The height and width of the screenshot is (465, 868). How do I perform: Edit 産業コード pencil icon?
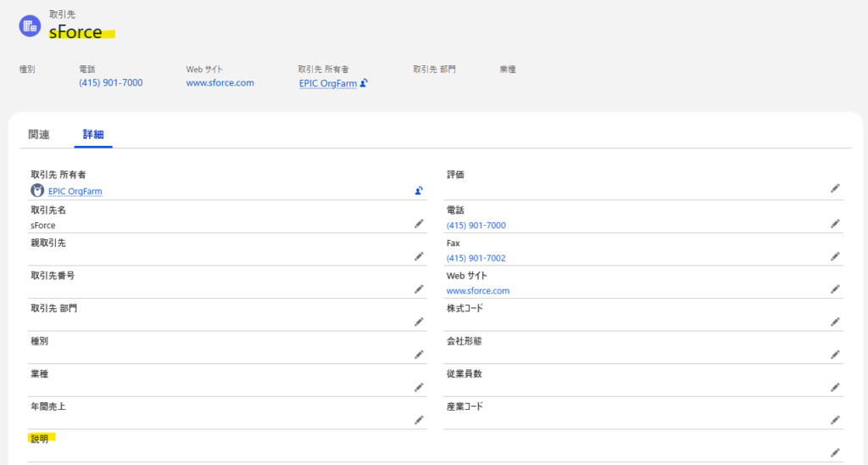[x=835, y=420]
